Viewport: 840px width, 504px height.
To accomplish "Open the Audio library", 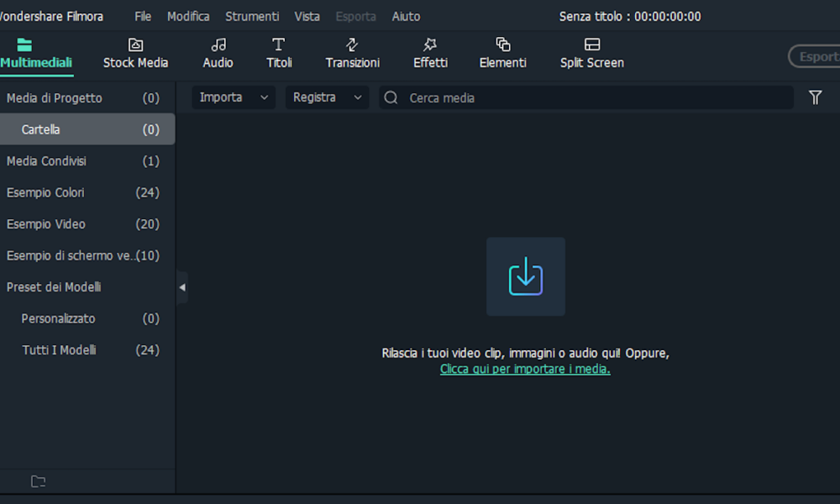I will click(218, 52).
